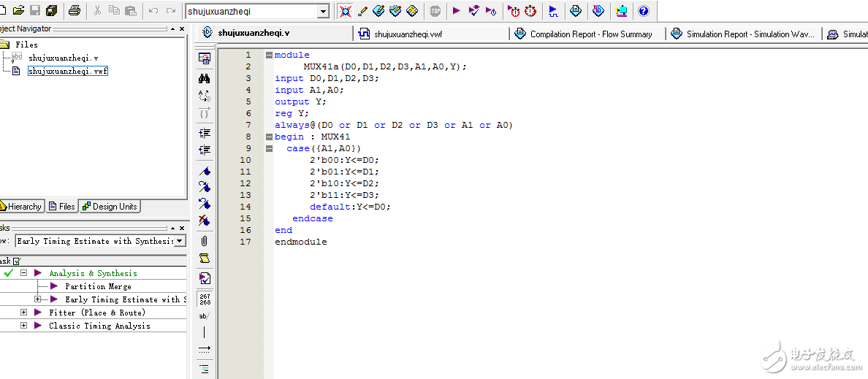Select shujuxuanzheqi.vwf in Files tree
The height and width of the screenshot is (379, 868).
67,71
